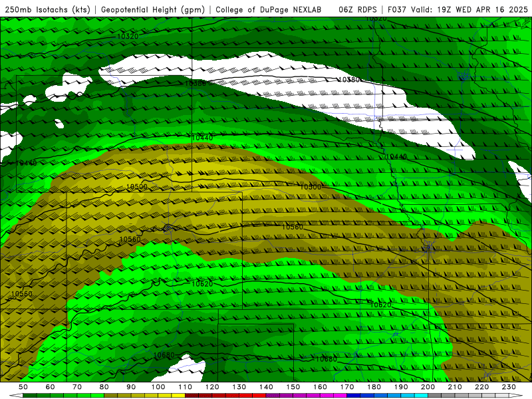Click the "90" color scale label
Image resolution: width=532 pixels, height=399 pixels.
coord(131,387)
